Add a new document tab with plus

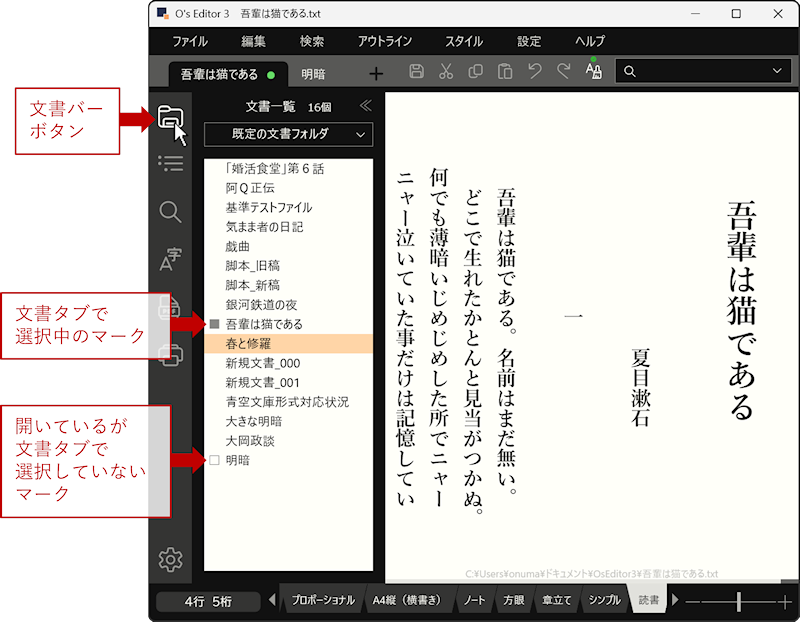[x=376, y=73]
